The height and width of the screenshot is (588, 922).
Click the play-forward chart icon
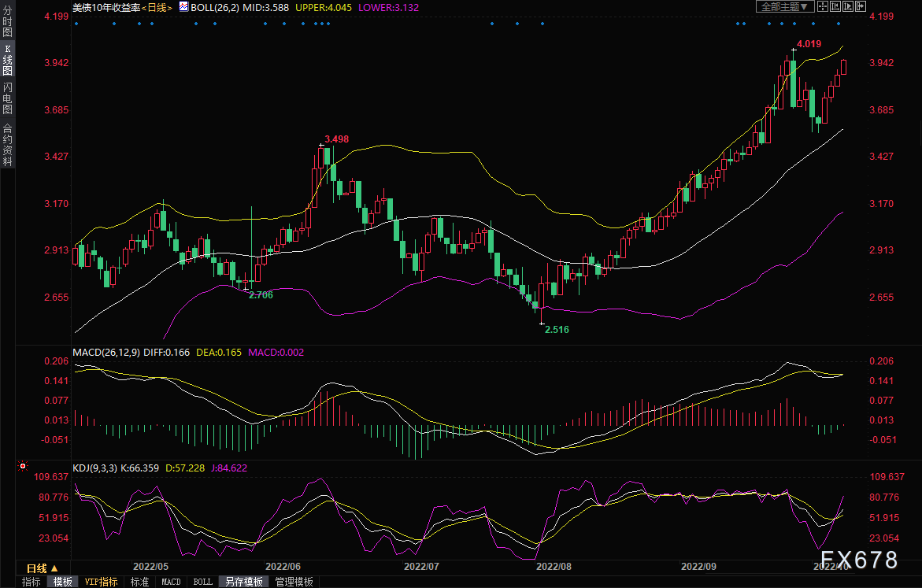point(848,6)
